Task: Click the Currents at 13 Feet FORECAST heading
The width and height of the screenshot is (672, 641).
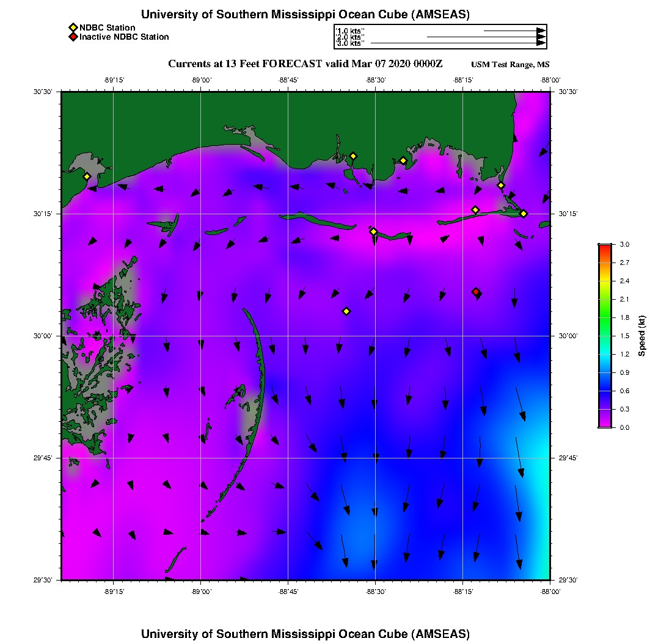Action: (305, 64)
